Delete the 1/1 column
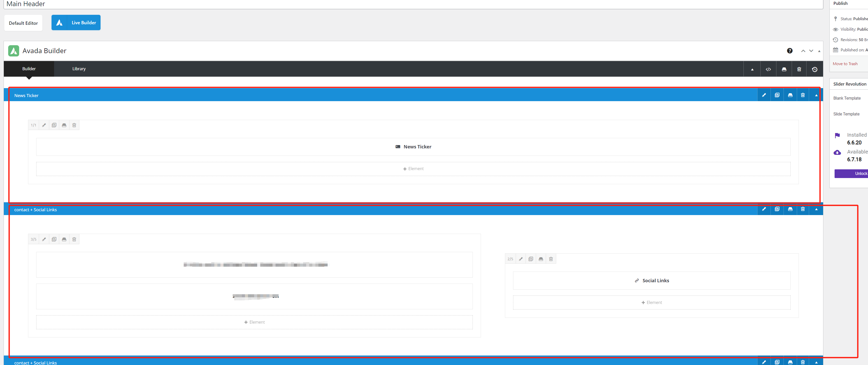Image resolution: width=868 pixels, height=365 pixels. click(x=74, y=125)
